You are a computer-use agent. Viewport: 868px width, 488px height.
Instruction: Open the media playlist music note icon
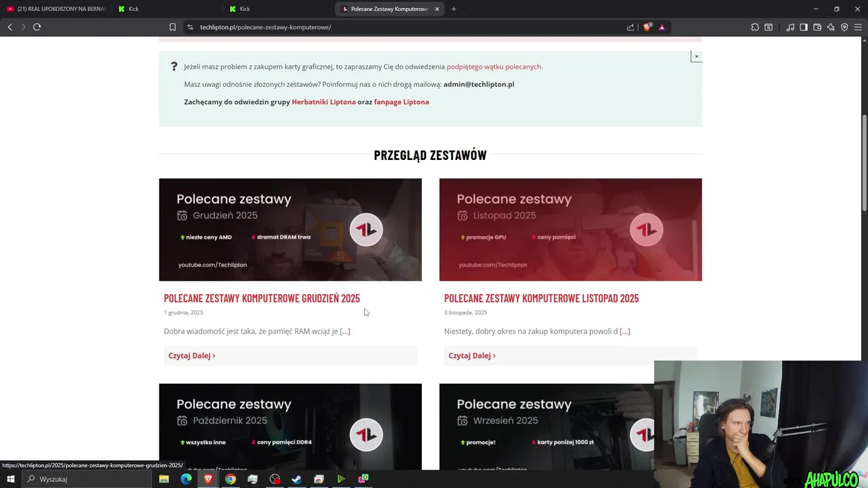(x=790, y=27)
